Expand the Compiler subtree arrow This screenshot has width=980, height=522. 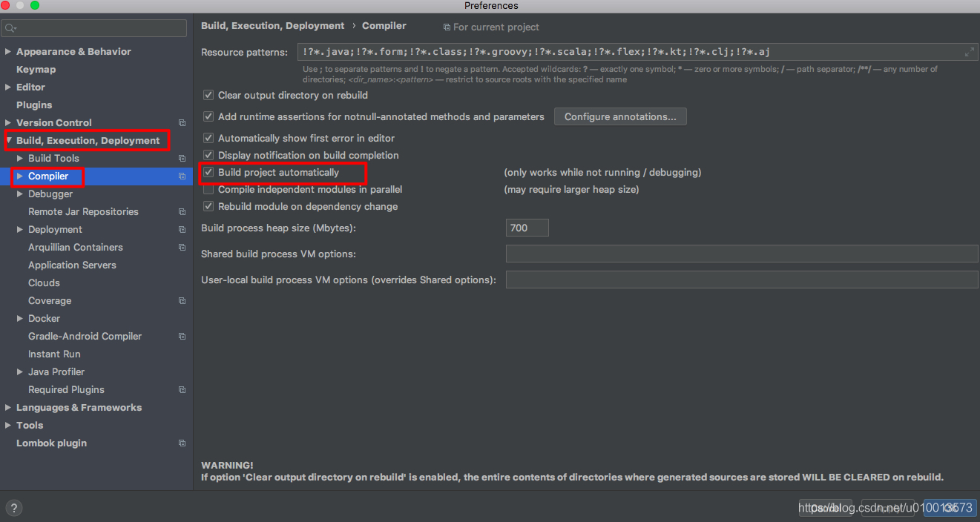point(20,176)
